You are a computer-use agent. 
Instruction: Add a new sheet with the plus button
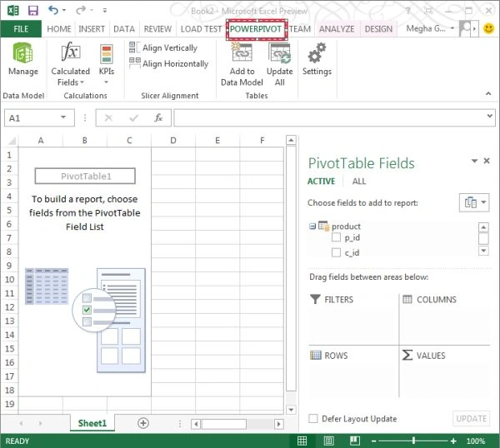(x=142, y=423)
